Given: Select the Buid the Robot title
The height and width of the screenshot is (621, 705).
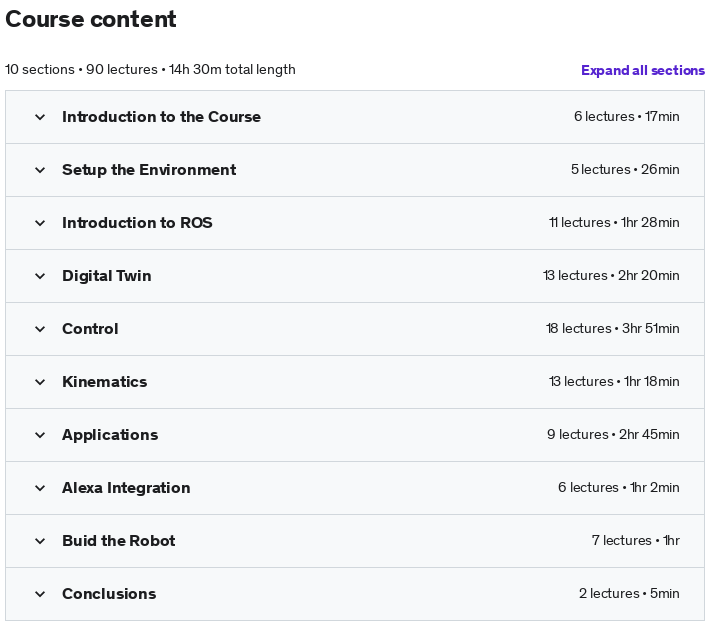Looking at the screenshot, I should coord(119,541).
